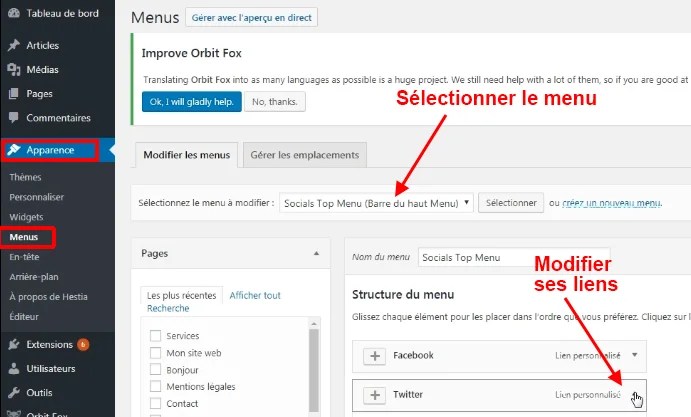
Task: Click Ok, I will gladly help button
Action: point(191,102)
